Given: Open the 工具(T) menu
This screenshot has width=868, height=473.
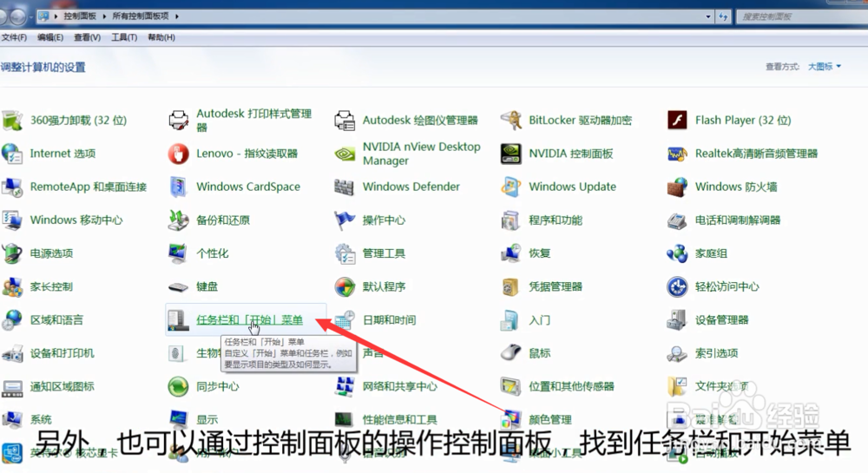Looking at the screenshot, I should [124, 37].
